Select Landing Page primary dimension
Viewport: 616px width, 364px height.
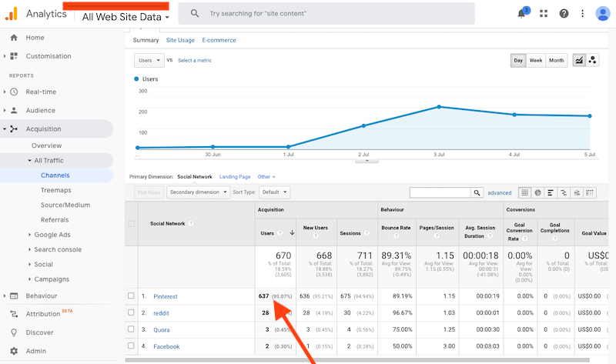pos(235,177)
